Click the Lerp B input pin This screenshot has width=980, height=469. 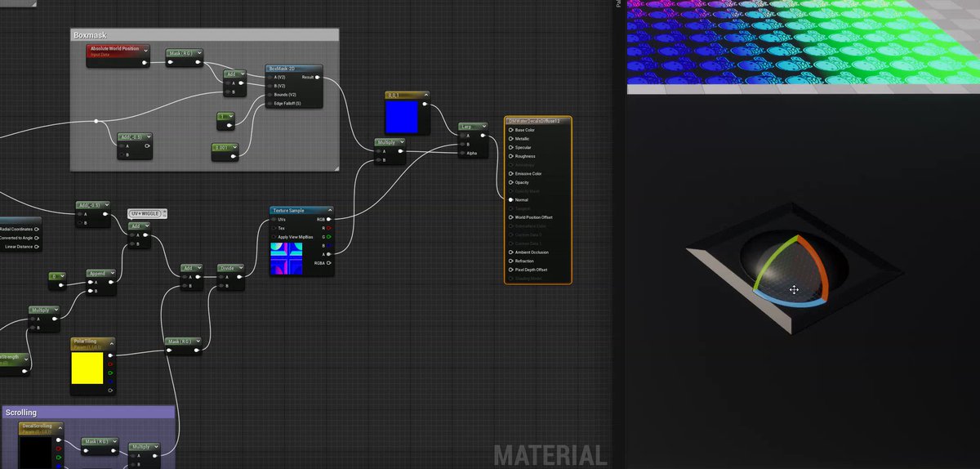[461, 144]
